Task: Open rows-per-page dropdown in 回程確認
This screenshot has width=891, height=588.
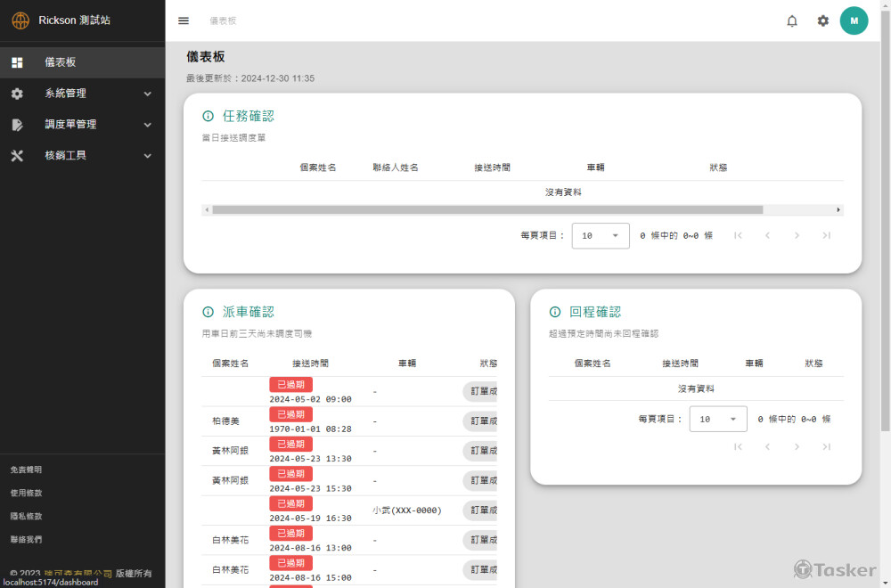Action: click(x=718, y=419)
